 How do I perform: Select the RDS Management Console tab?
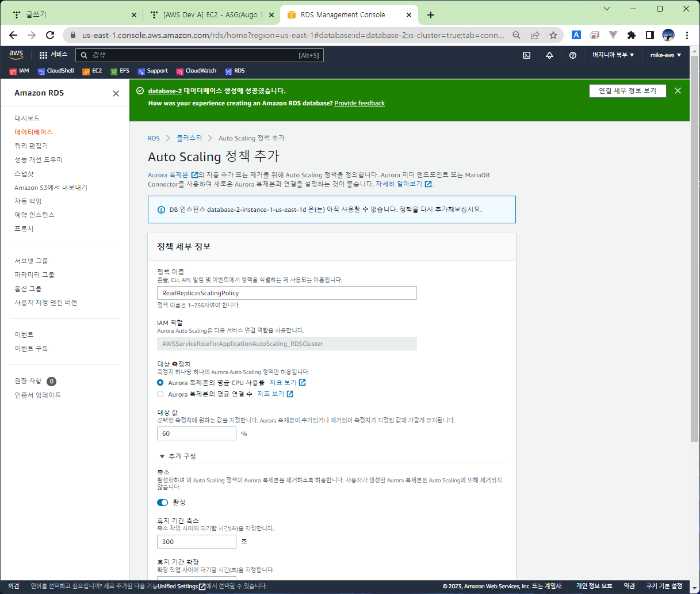(349, 15)
